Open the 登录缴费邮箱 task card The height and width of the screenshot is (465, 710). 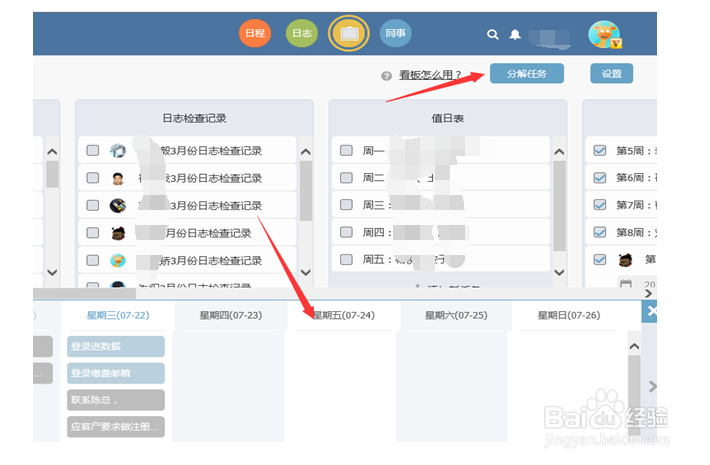(x=116, y=373)
